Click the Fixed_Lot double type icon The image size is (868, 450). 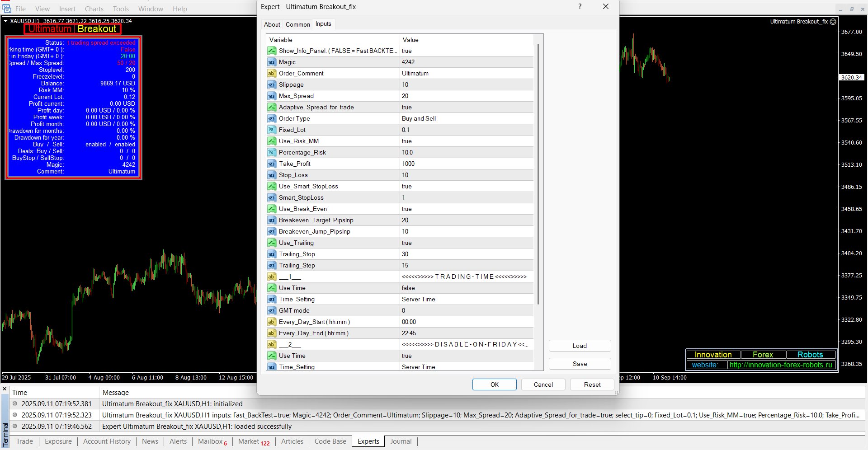click(x=271, y=130)
